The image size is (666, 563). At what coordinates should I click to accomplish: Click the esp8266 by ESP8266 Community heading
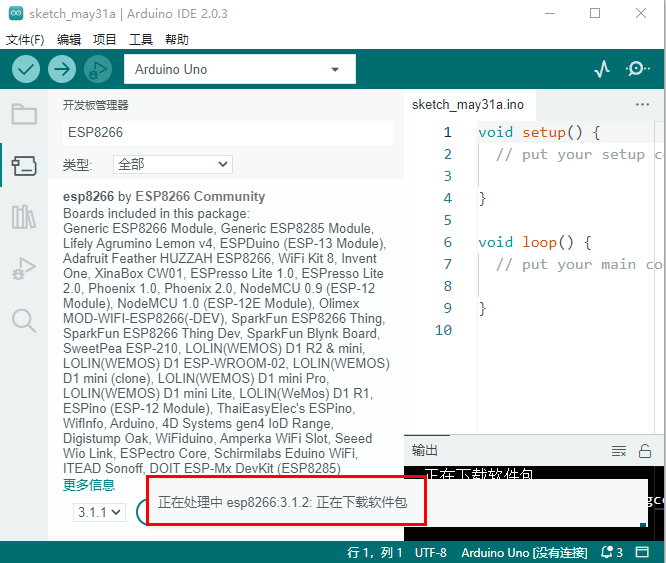click(164, 196)
